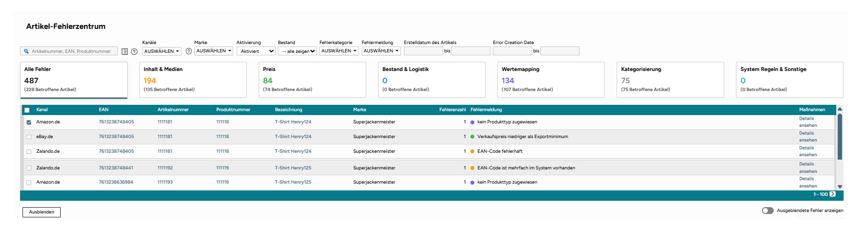Sort by the Produktnummer column header

(233, 110)
